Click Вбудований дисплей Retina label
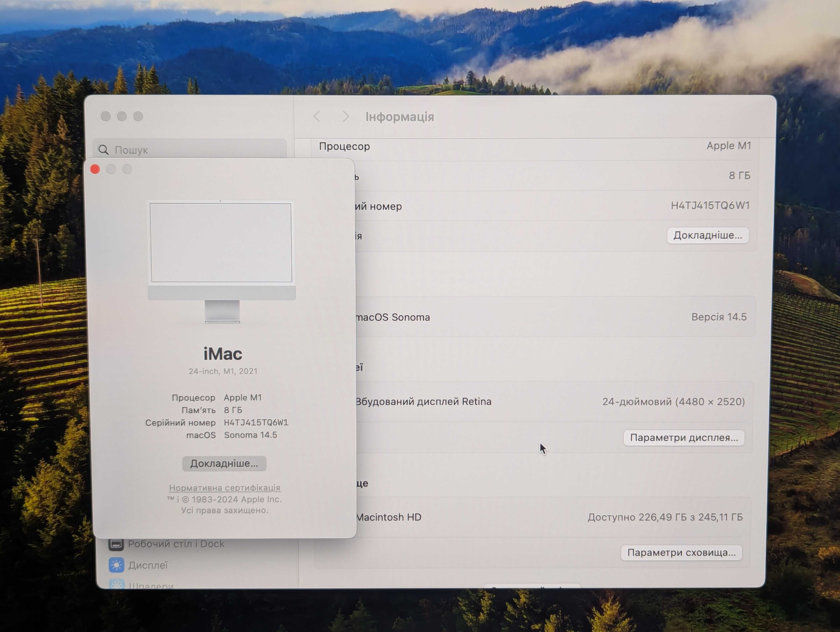The height and width of the screenshot is (632, 840). pyautogui.click(x=423, y=401)
